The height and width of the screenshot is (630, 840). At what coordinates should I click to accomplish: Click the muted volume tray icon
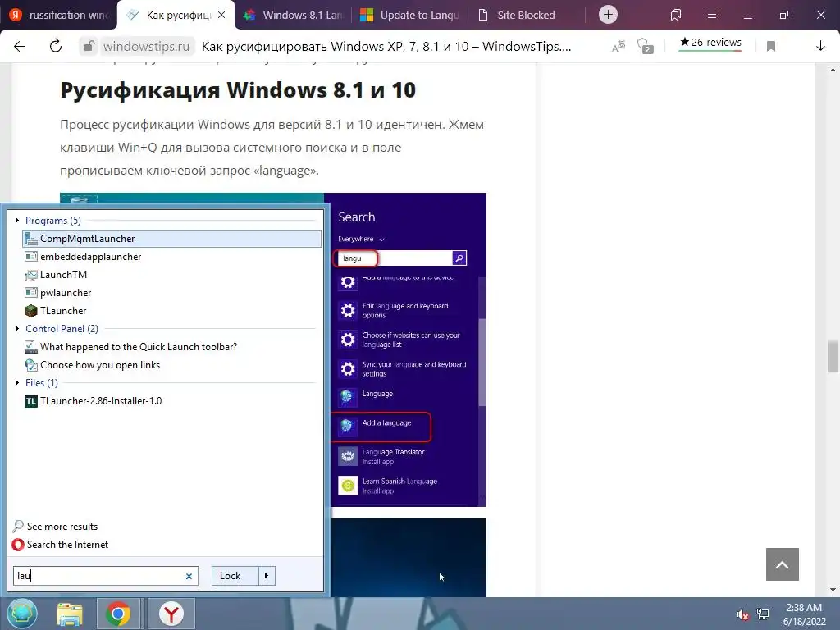742,614
